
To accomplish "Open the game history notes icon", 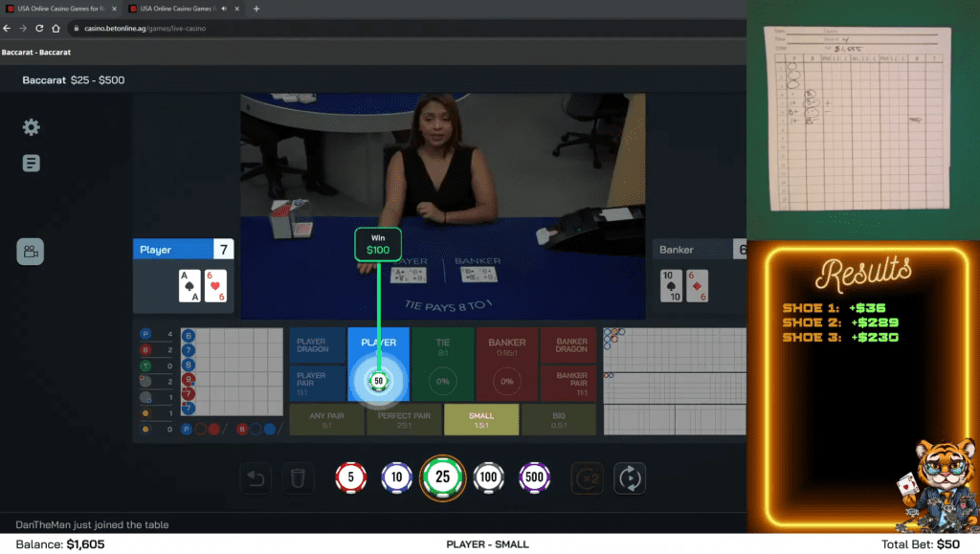I will [x=31, y=164].
